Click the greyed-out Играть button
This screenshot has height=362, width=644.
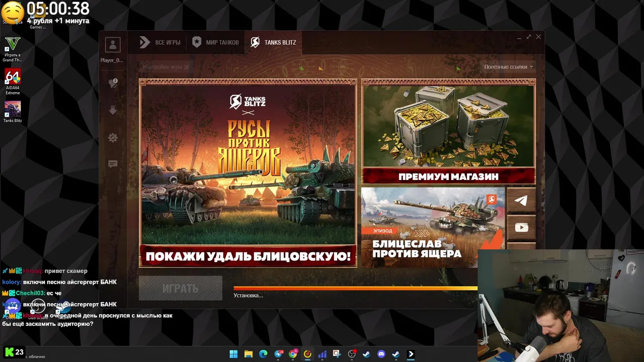point(181,289)
